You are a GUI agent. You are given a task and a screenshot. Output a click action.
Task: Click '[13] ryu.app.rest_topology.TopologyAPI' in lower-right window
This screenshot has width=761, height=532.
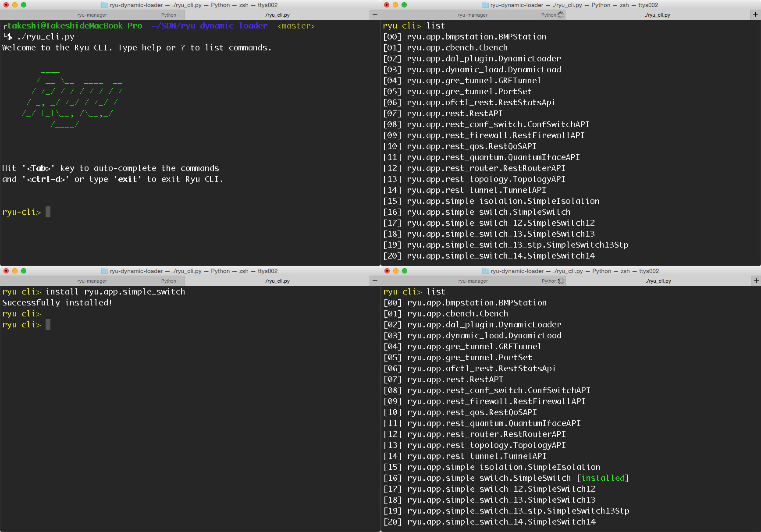(x=475, y=445)
